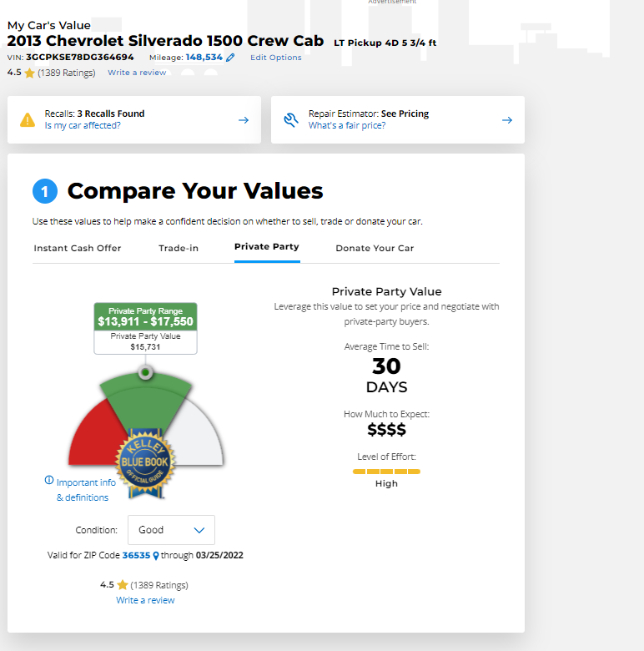Open the Condition dropdown showing Good
The width and height of the screenshot is (644, 651).
pos(171,530)
